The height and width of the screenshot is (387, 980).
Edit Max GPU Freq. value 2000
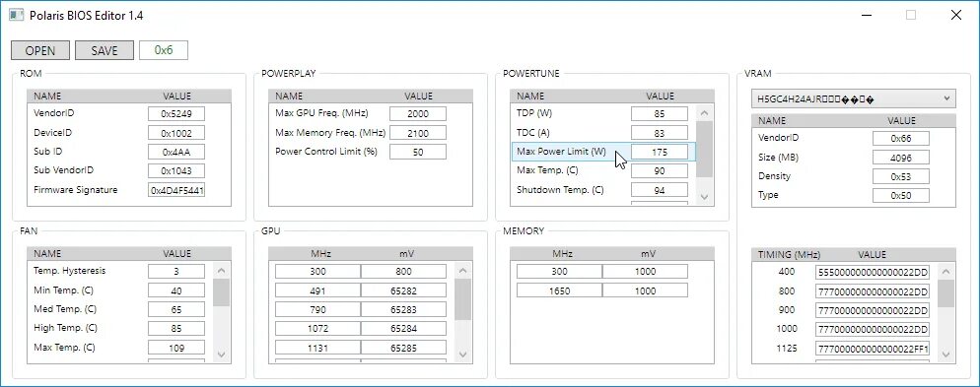pyautogui.click(x=417, y=113)
